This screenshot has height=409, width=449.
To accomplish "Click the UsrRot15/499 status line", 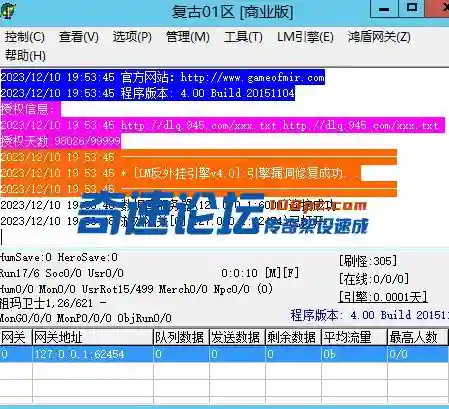I will click(136, 289).
